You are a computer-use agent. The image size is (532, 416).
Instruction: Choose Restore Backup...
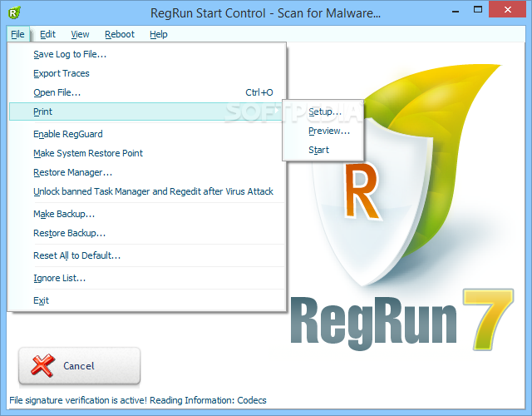pos(146,233)
